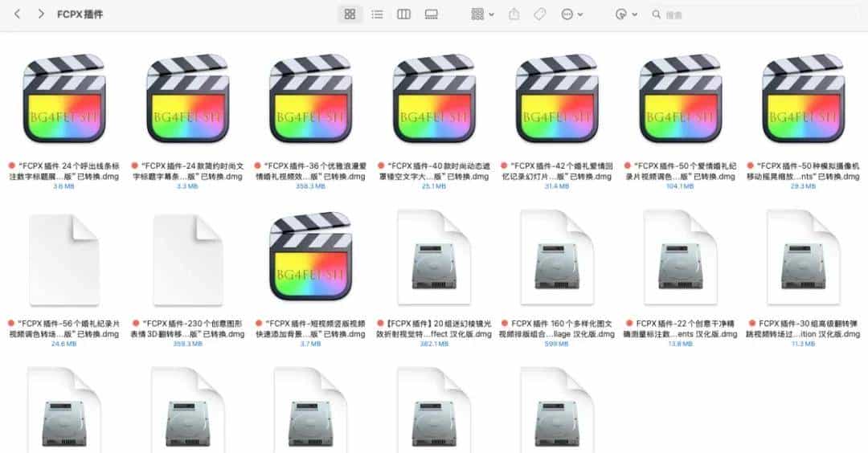Open the circular icon dropdown beside search

[x=626, y=14]
